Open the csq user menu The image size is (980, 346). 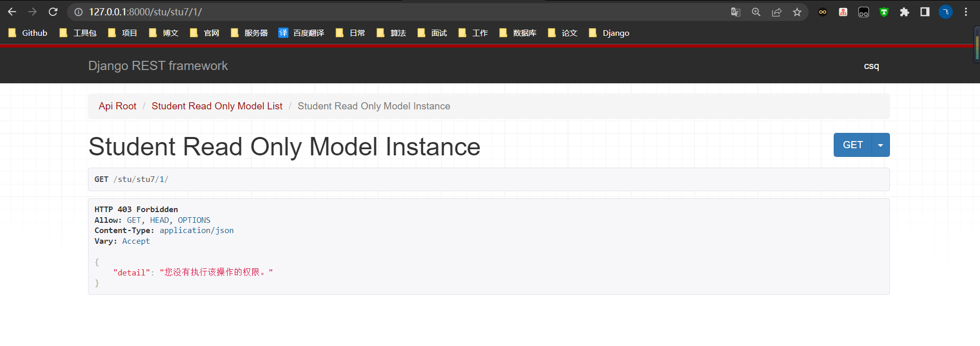click(871, 66)
